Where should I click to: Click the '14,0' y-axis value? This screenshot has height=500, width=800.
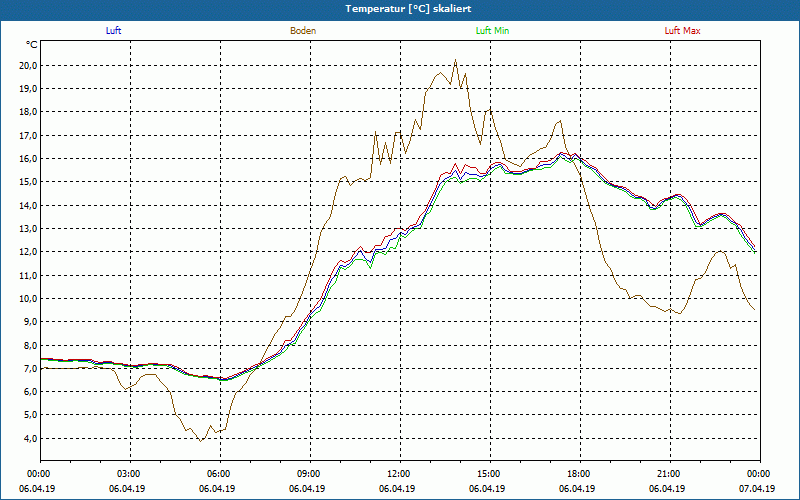28,205
